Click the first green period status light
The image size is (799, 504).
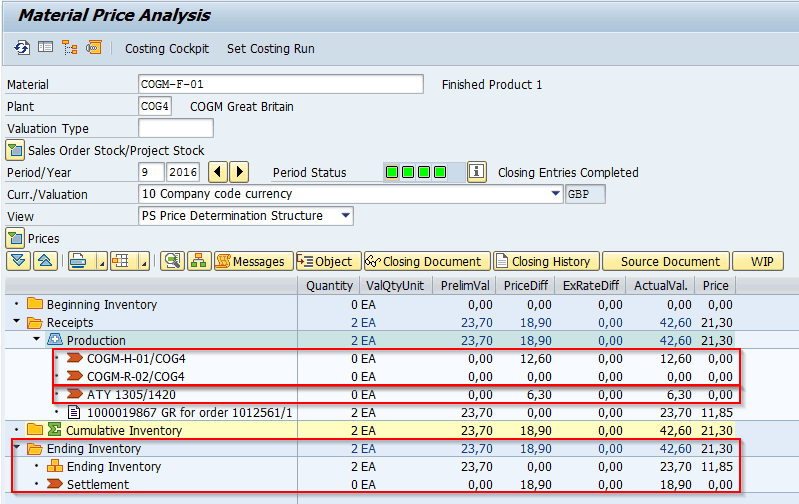click(x=392, y=172)
